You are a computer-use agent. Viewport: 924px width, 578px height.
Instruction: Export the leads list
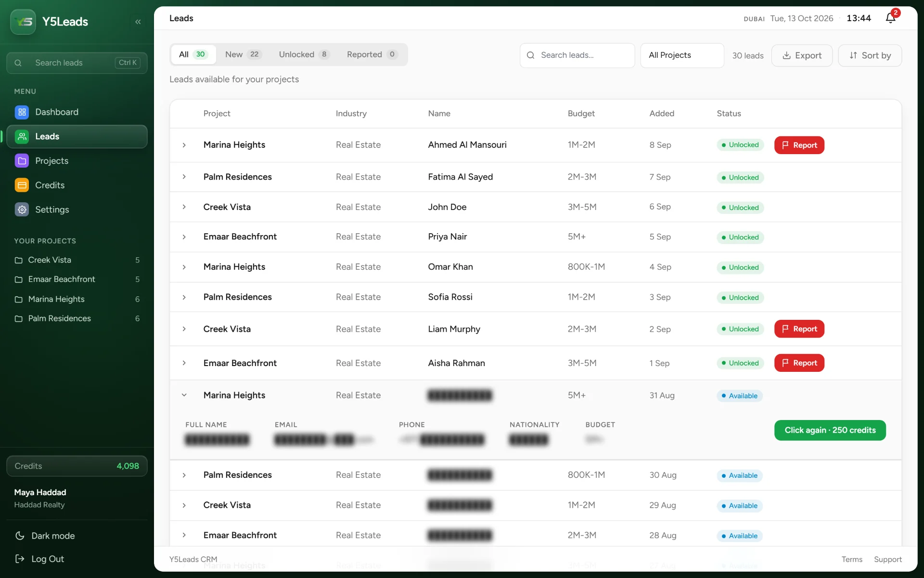coord(802,55)
